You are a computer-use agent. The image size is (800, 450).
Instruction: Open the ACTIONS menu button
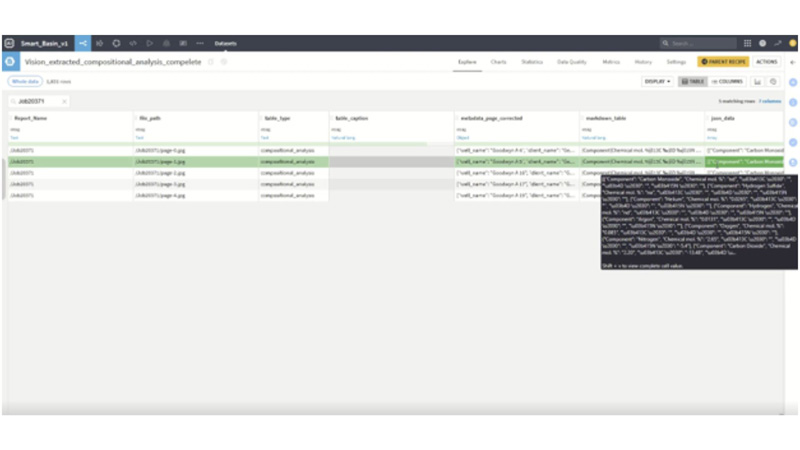click(766, 62)
